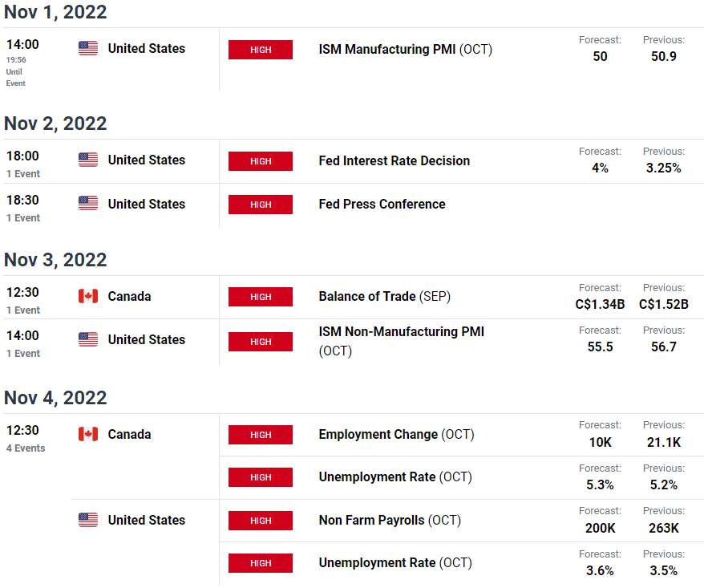704x588 pixels.
Task: Click the US flag beside ISM Manufacturing PMI
Action: [88, 48]
